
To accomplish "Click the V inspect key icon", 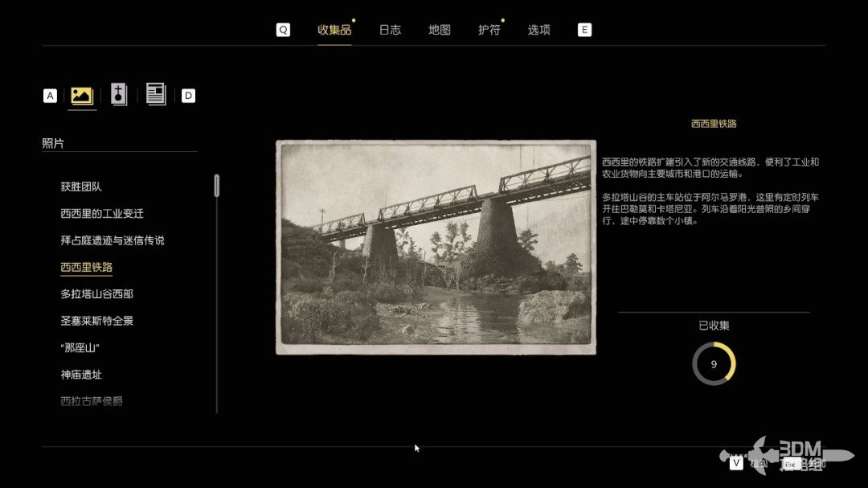I will tap(735, 462).
